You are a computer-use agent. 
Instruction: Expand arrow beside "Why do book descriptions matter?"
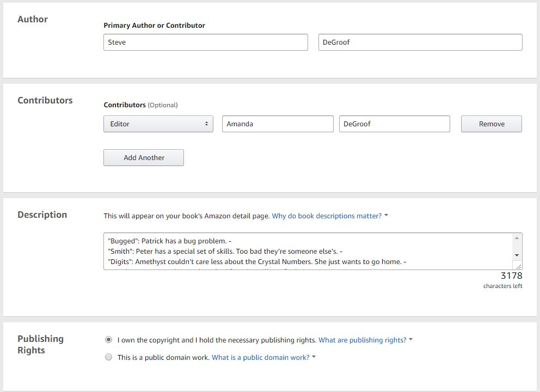pyautogui.click(x=386, y=216)
